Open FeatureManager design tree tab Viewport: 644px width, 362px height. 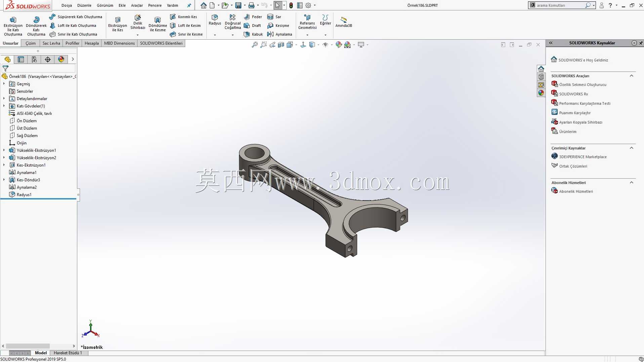[7, 59]
